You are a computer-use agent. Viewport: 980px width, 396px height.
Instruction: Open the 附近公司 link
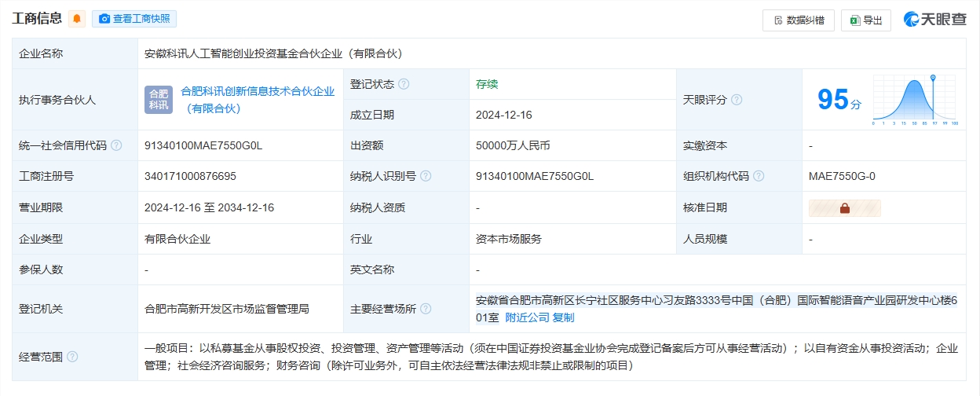pyautogui.click(x=526, y=317)
